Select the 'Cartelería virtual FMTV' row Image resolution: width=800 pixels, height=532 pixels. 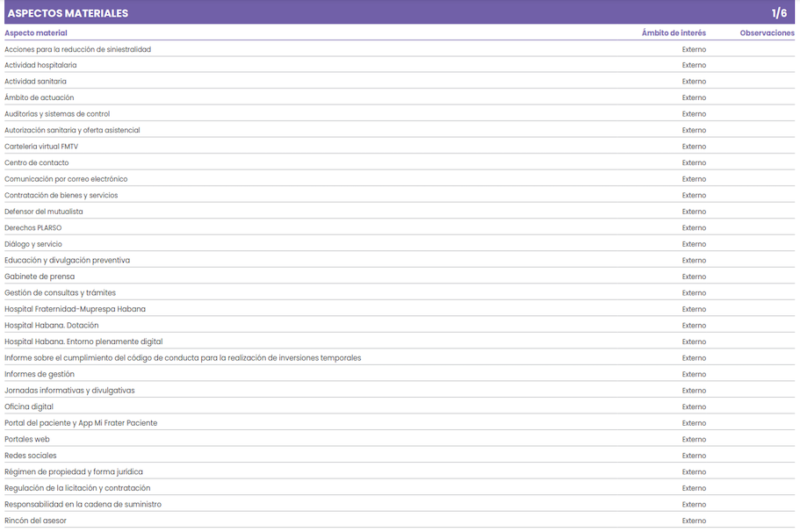click(400, 147)
